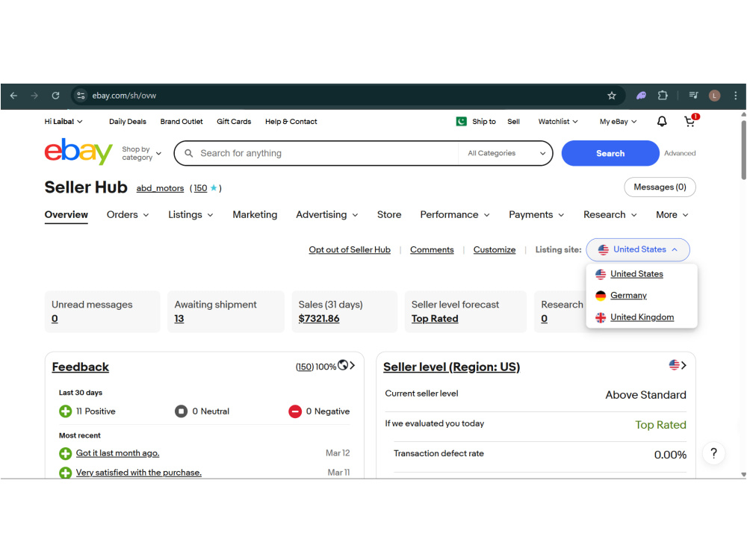Open the purple browser extension icon

641,96
